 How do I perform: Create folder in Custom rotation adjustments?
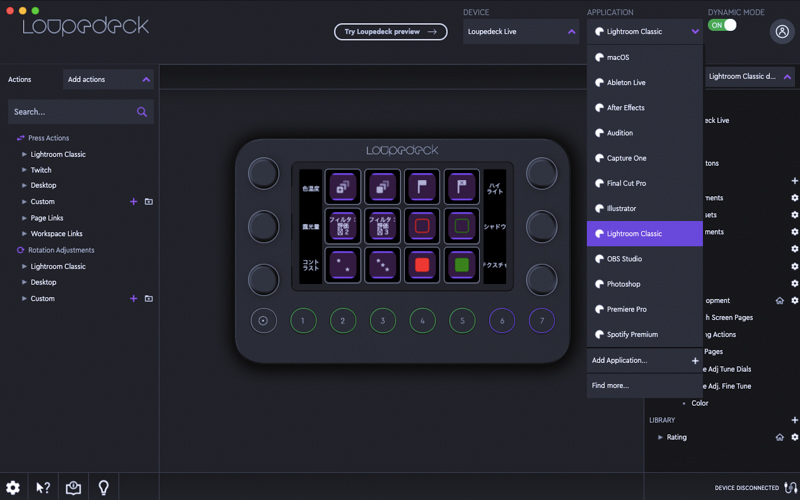pyautogui.click(x=148, y=298)
